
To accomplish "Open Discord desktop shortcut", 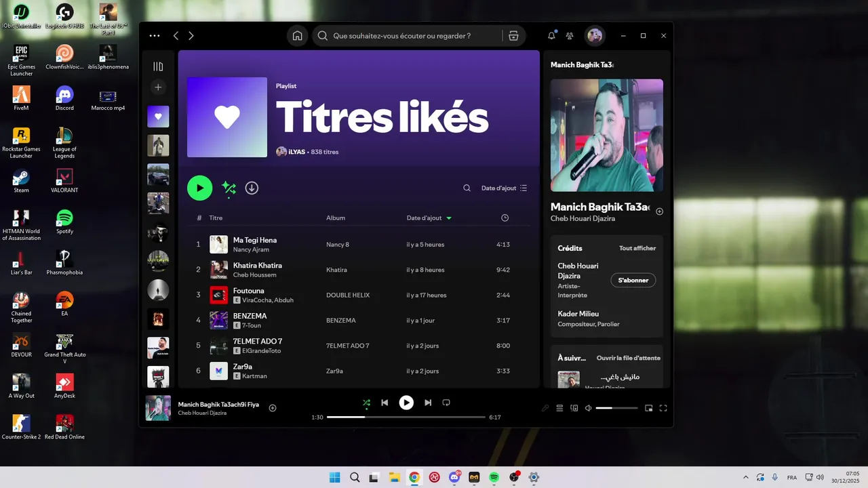I will pos(64,98).
